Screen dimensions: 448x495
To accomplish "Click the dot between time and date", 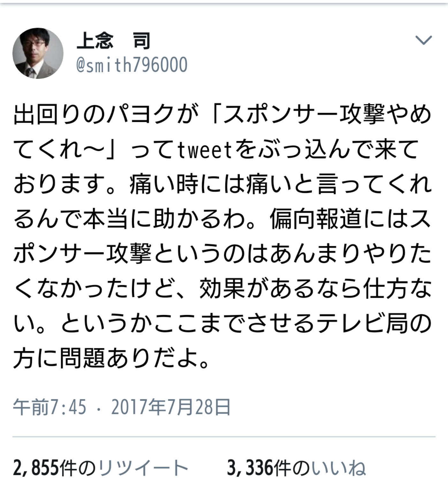I will pyautogui.click(x=99, y=408).
